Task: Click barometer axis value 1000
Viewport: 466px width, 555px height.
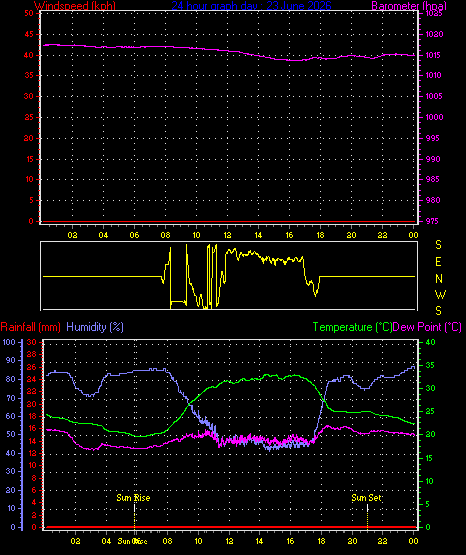Action: tap(435, 117)
